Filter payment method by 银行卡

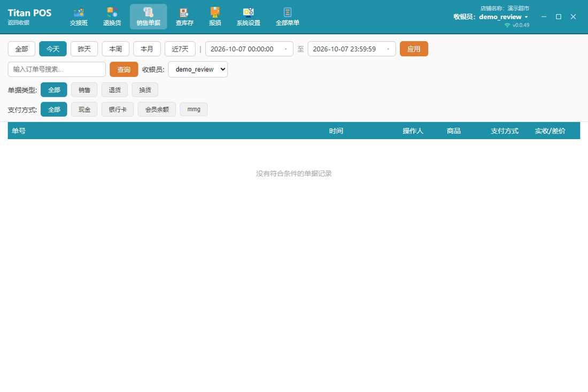[118, 109]
